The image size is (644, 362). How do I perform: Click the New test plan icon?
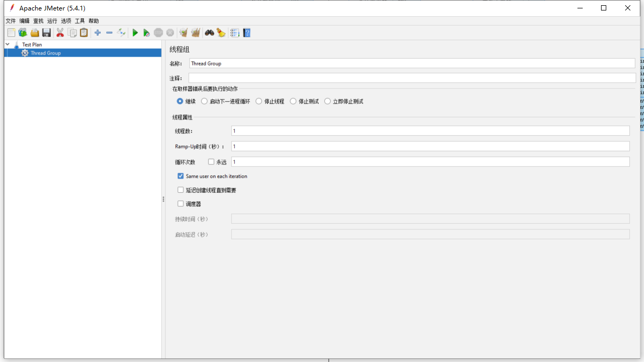point(11,33)
